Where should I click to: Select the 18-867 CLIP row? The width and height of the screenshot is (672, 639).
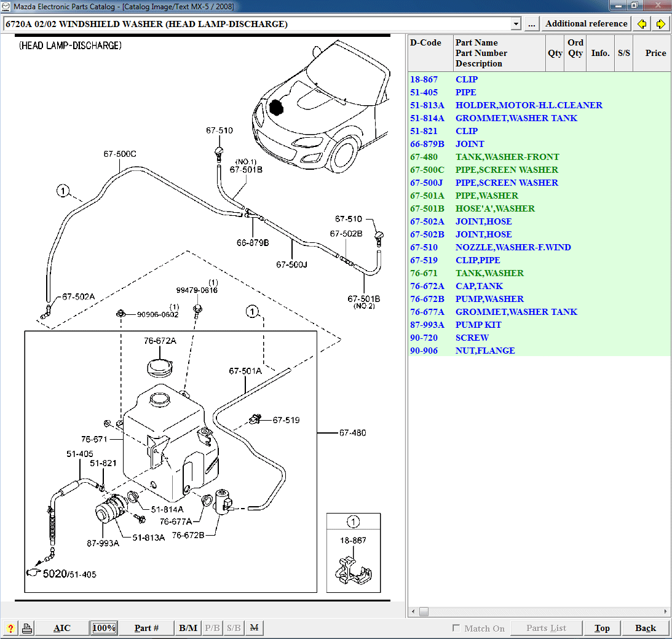(x=539, y=79)
